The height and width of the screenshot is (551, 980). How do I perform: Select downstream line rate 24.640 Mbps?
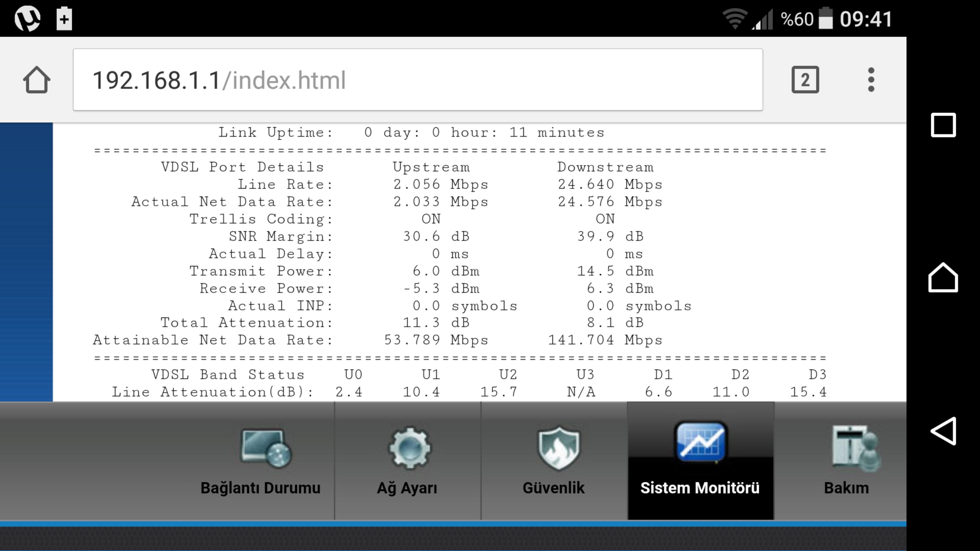coord(610,185)
